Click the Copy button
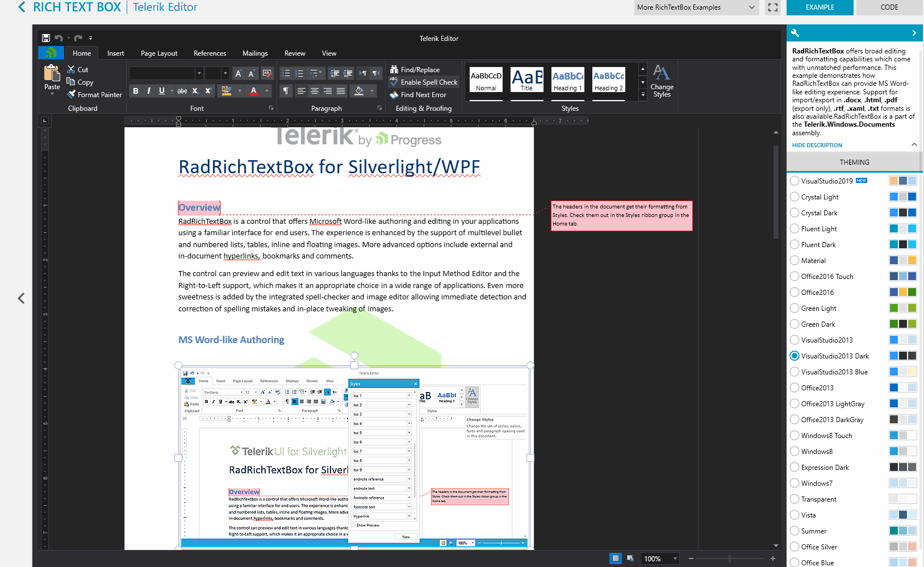This screenshot has height=567, width=924. point(80,82)
